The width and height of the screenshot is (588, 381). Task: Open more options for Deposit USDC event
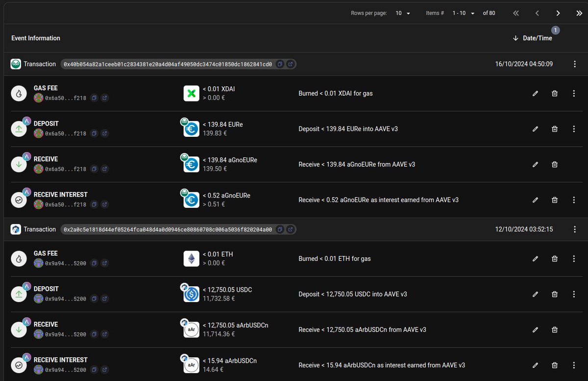point(574,294)
